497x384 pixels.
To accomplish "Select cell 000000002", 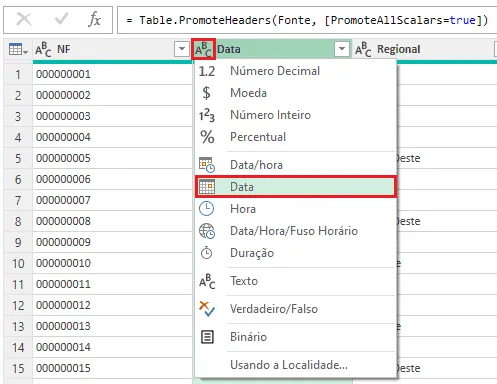I will click(x=113, y=95).
